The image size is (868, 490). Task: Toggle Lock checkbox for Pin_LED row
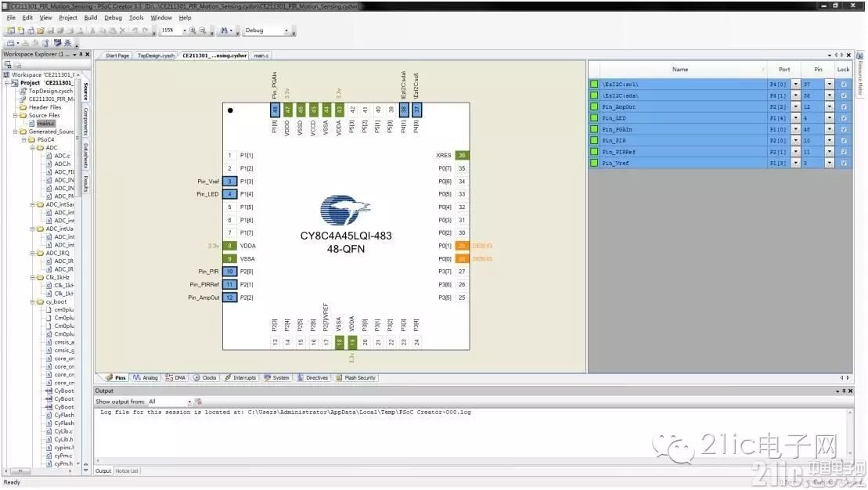tap(844, 118)
